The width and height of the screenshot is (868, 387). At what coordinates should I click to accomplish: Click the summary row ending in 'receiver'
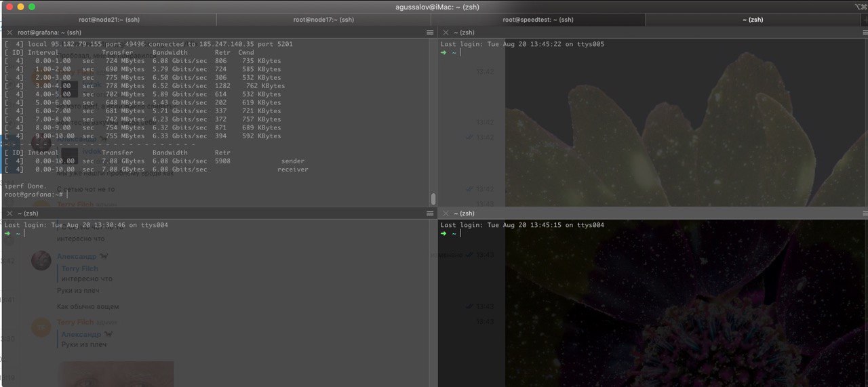pyautogui.click(x=156, y=169)
